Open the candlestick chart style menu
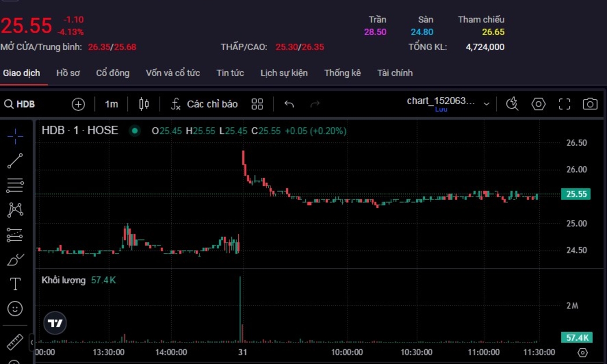This screenshot has width=607, height=364. coord(144,104)
